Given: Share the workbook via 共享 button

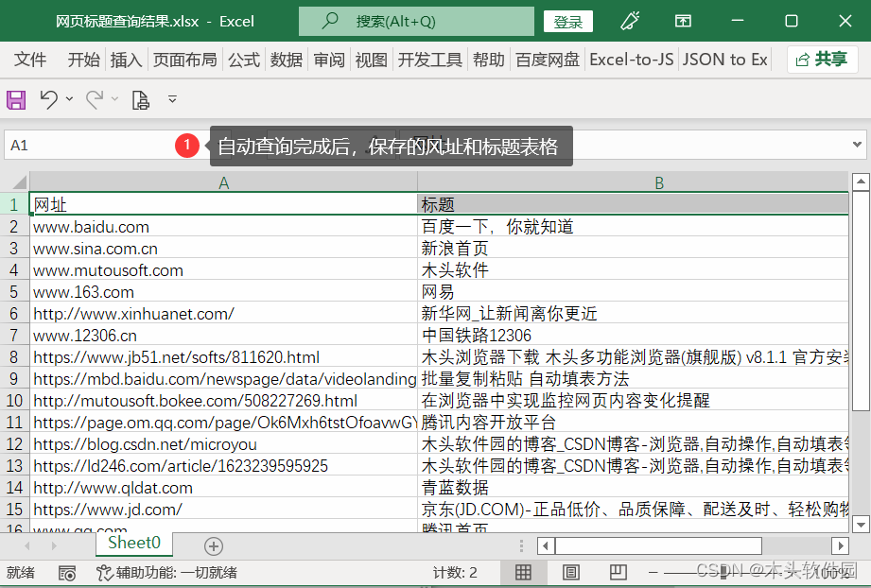Looking at the screenshot, I should [822, 60].
